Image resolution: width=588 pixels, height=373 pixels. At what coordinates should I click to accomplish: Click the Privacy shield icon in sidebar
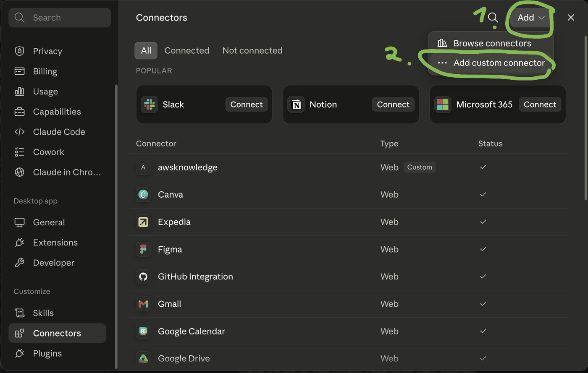coord(19,51)
